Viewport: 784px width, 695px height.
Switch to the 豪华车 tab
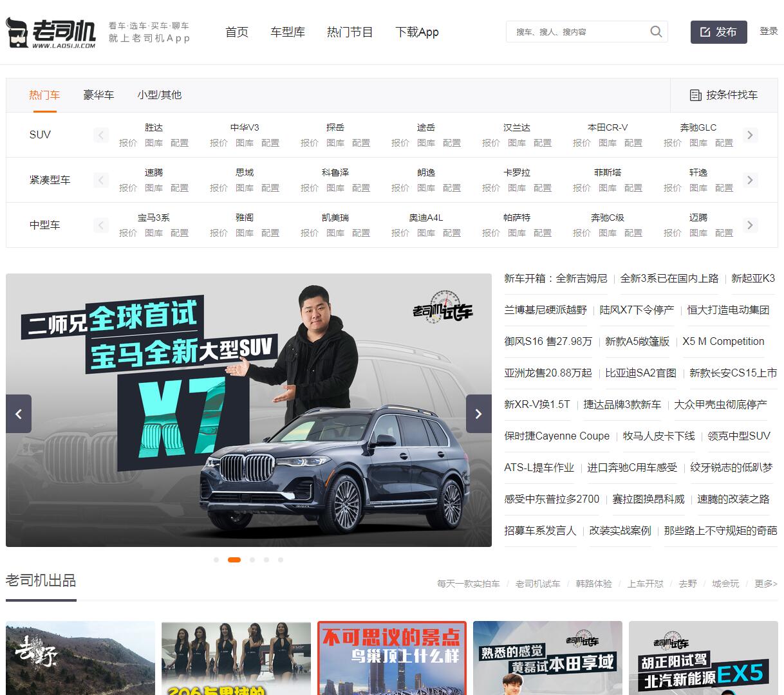point(98,95)
